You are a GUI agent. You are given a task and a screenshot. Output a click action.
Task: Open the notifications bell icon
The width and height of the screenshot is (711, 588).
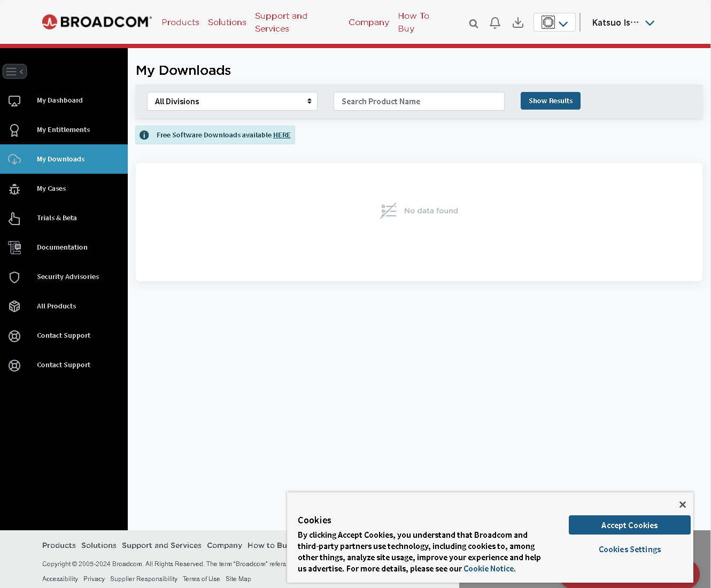click(x=495, y=22)
